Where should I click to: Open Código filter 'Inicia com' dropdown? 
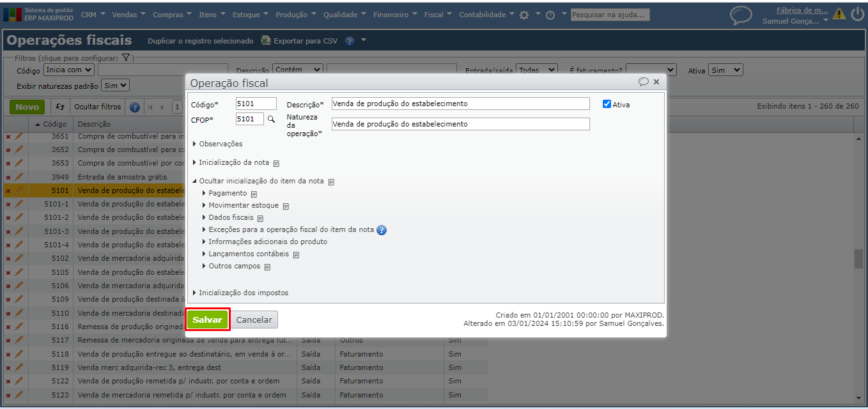pyautogui.click(x=68, y=70)
